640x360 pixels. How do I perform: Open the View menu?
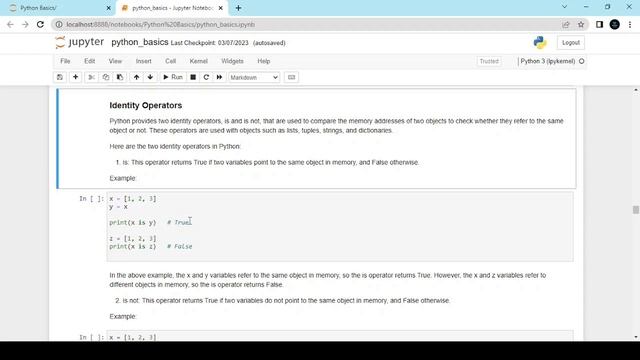(115, 61)
